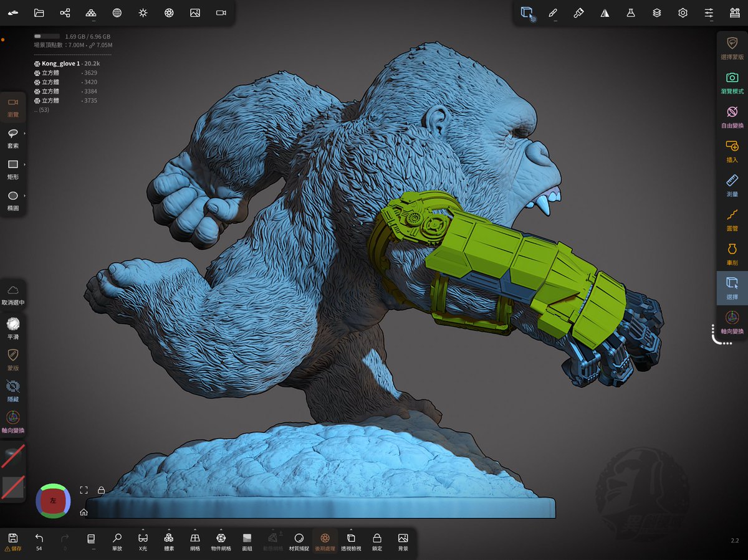The width and height of the screenshot is (748, 560).
Task: Reset view with the home icon
Action: click(84, 513)
